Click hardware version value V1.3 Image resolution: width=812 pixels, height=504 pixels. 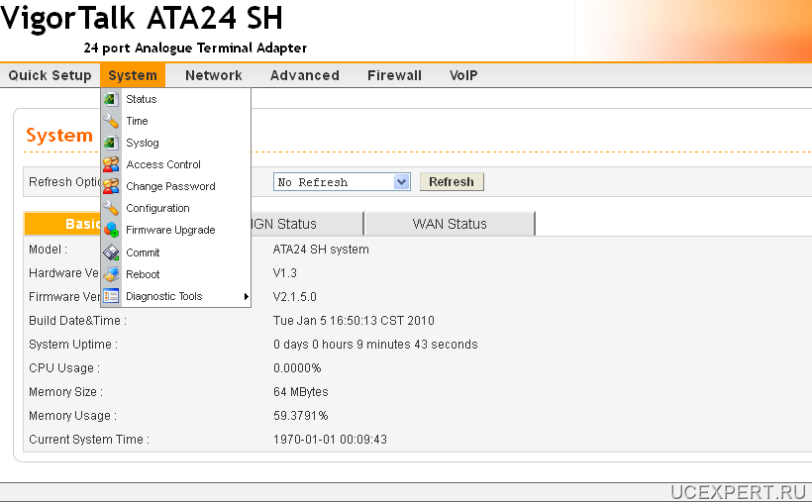(284, 273)
